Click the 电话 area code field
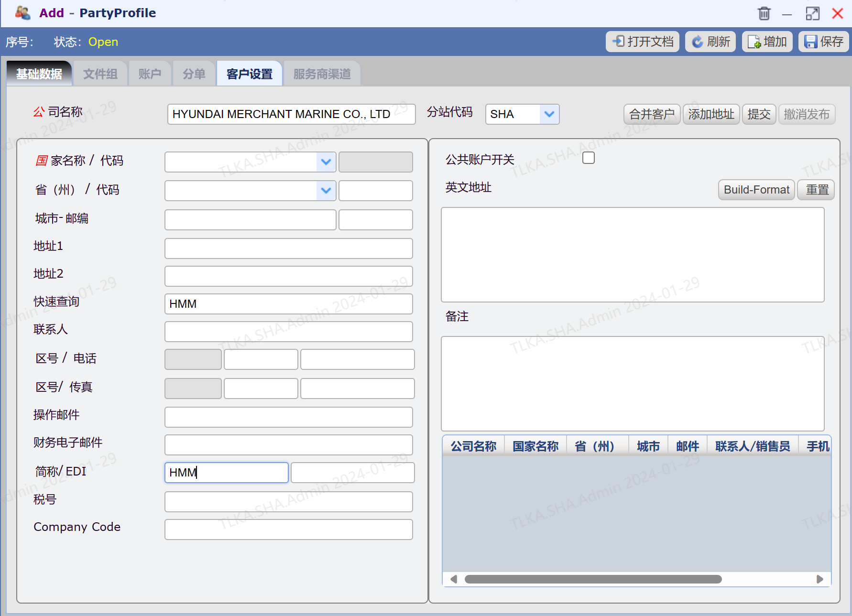Viewport: 852px width, 616px height. pyautogui.click(x=261, y=359)
